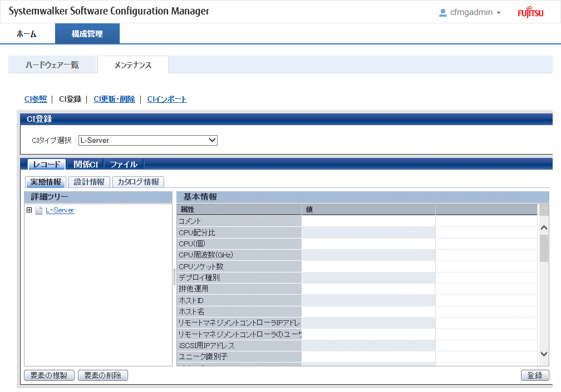The image size is (561, 392).
Task: Select the メンテナンス tab
Action: point(132,64)
